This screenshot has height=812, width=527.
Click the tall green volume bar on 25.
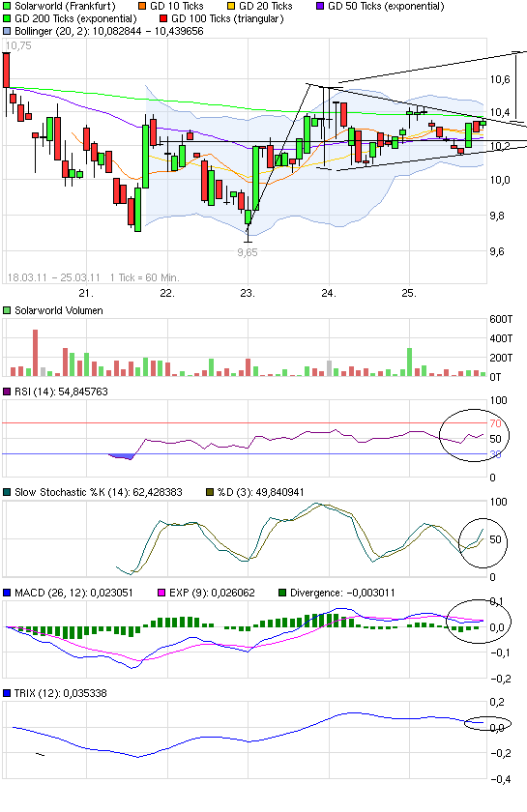pyautogui.click(x=410, y=362)
